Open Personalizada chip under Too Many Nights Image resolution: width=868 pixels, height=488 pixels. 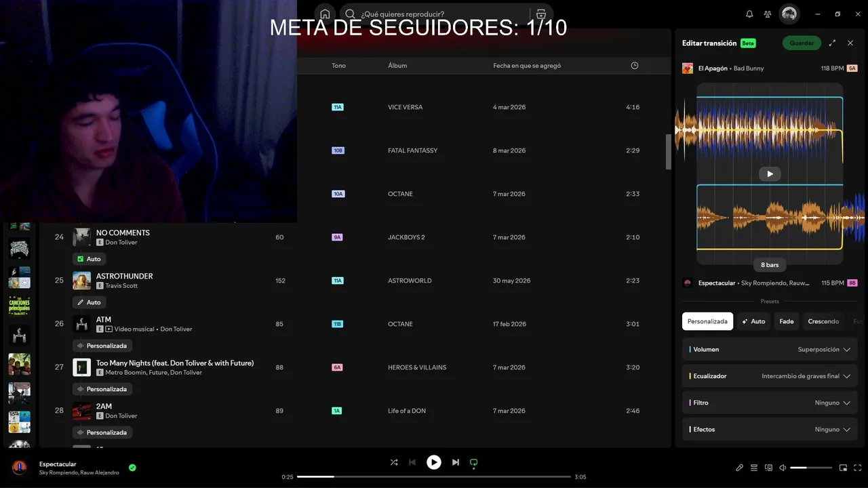pos(102,389)
